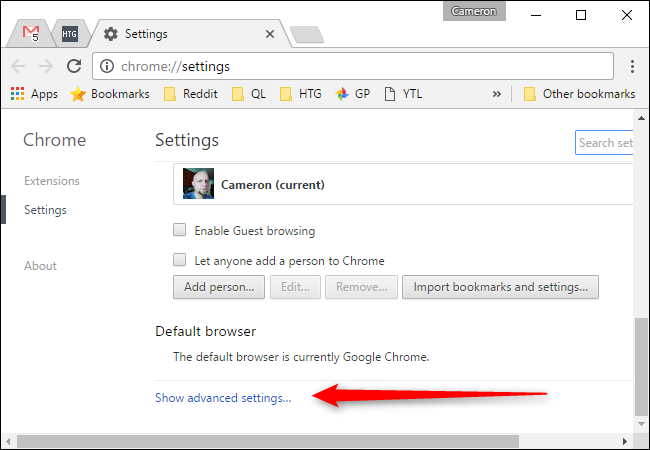This screenshot has height=450, width=650.
Task: Focus the chrome://settings address bar
Action: [x=353, y=66]
